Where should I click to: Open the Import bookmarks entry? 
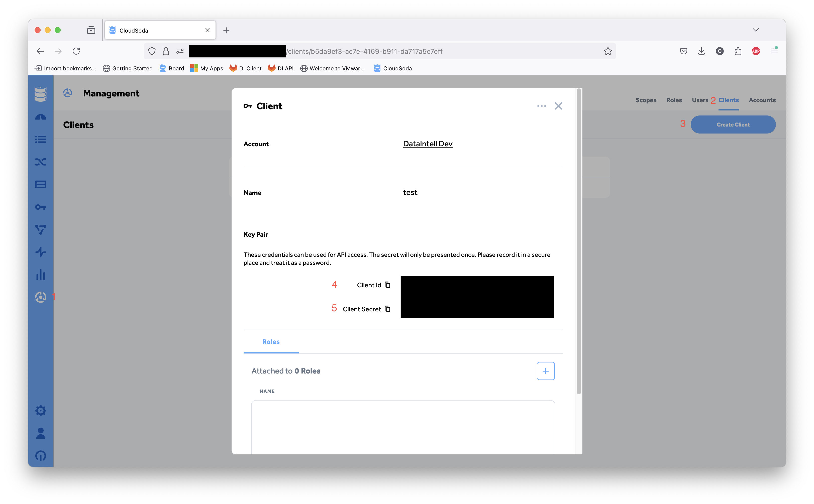[x=65, y=68]
